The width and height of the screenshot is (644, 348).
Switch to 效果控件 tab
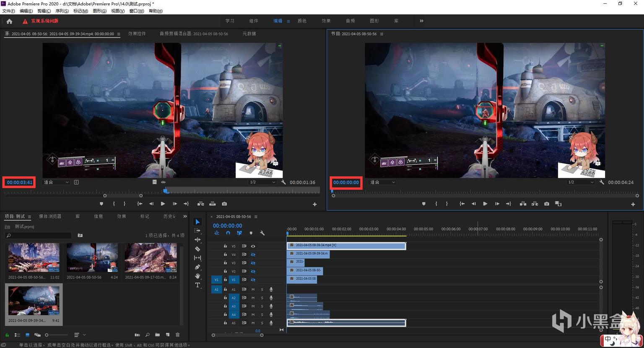(137, 34)
